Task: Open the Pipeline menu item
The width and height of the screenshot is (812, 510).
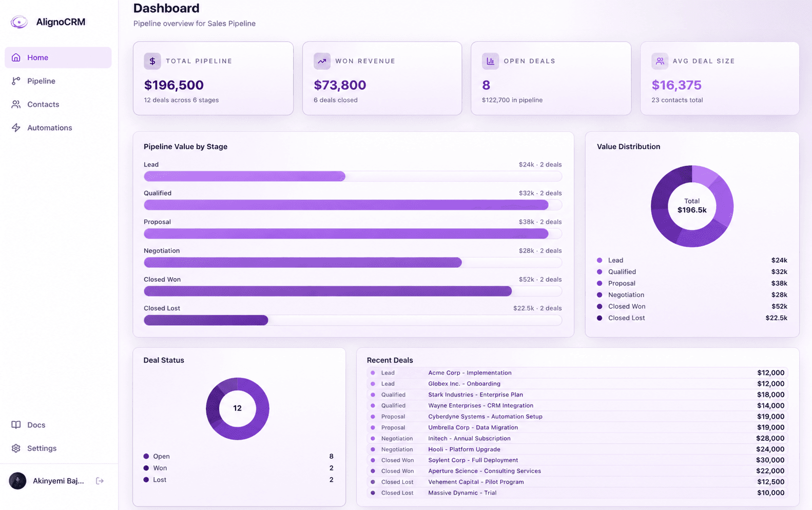Action: click(x=58, y=81)
